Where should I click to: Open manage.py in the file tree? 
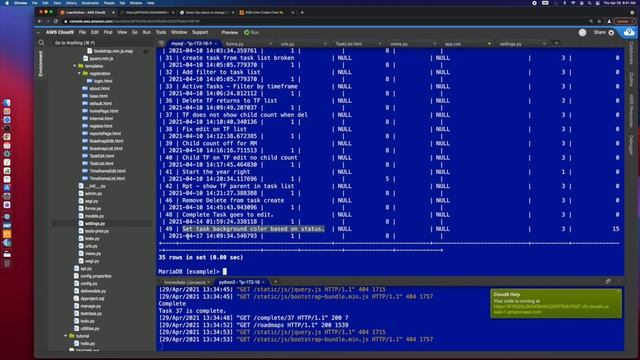[91, 306]
